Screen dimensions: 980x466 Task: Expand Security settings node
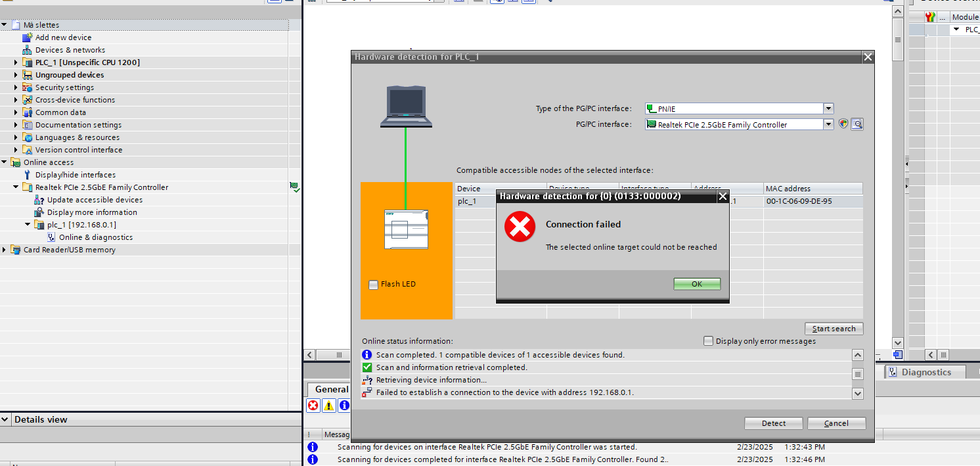point(16,87)
